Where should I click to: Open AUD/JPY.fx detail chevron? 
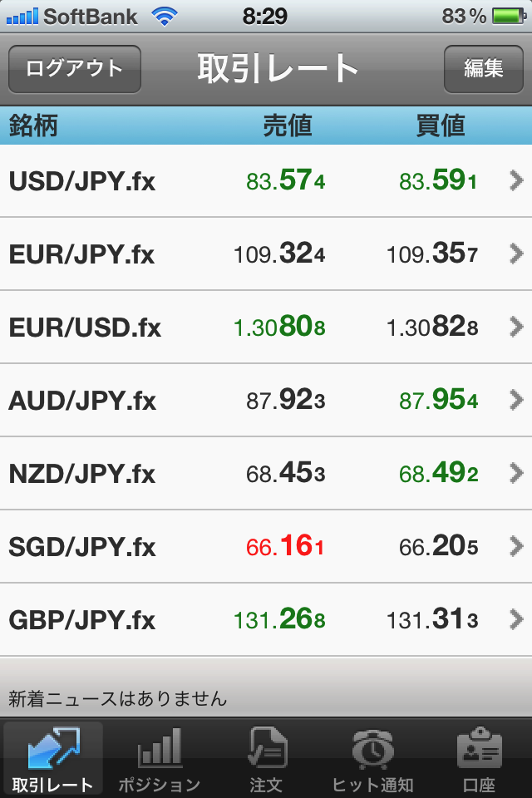[516, 400]
